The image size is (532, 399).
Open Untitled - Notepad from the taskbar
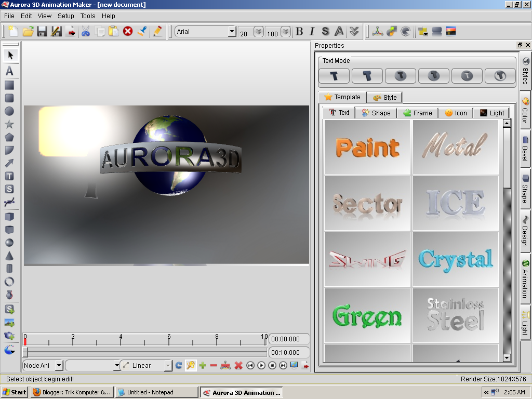coord(156,392)
